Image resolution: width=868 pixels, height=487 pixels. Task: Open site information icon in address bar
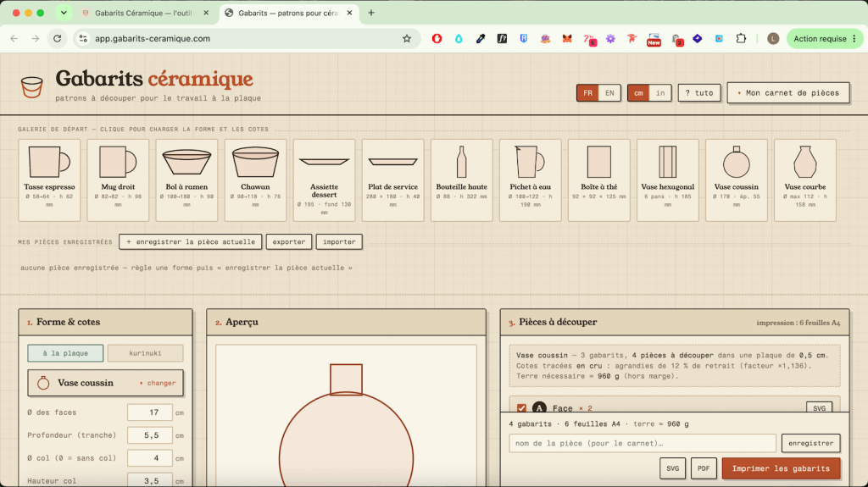point(83,39)
